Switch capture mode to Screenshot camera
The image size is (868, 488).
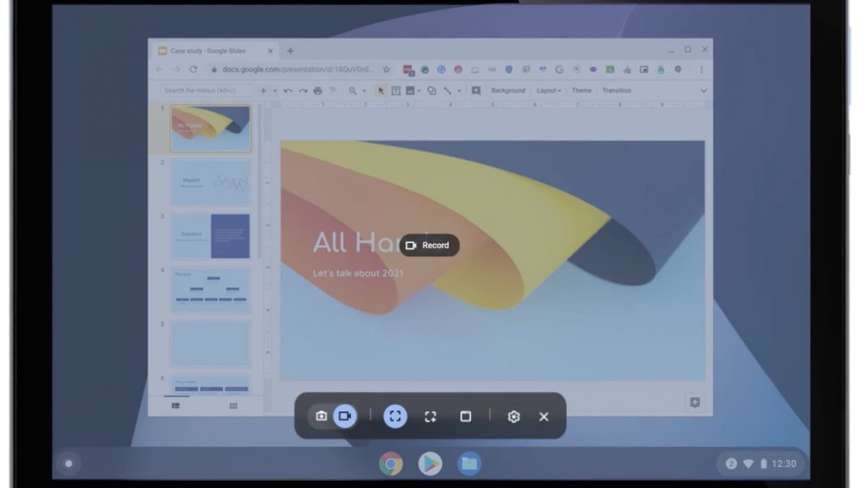(321, 416)
